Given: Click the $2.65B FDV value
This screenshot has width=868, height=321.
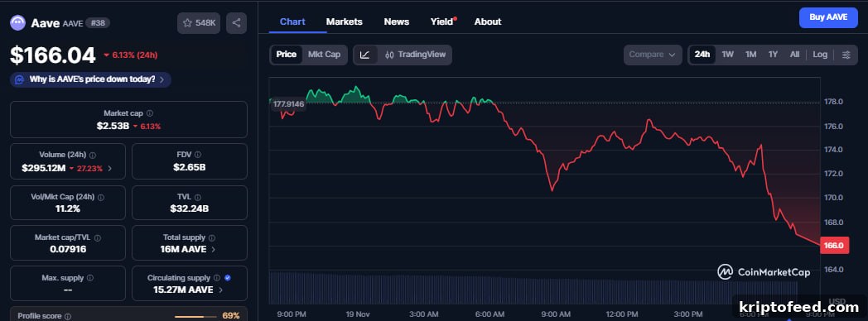Looking at the screenshot, I should coord(190,167).
